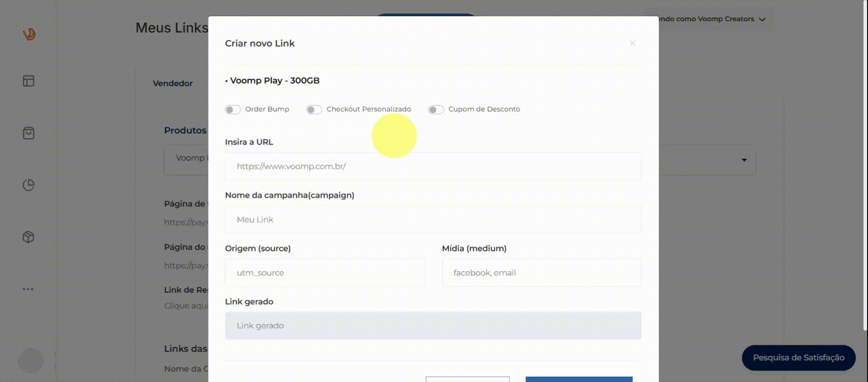
Task: Open the dashboard layout icon in the sidebar
Action: 28,81
